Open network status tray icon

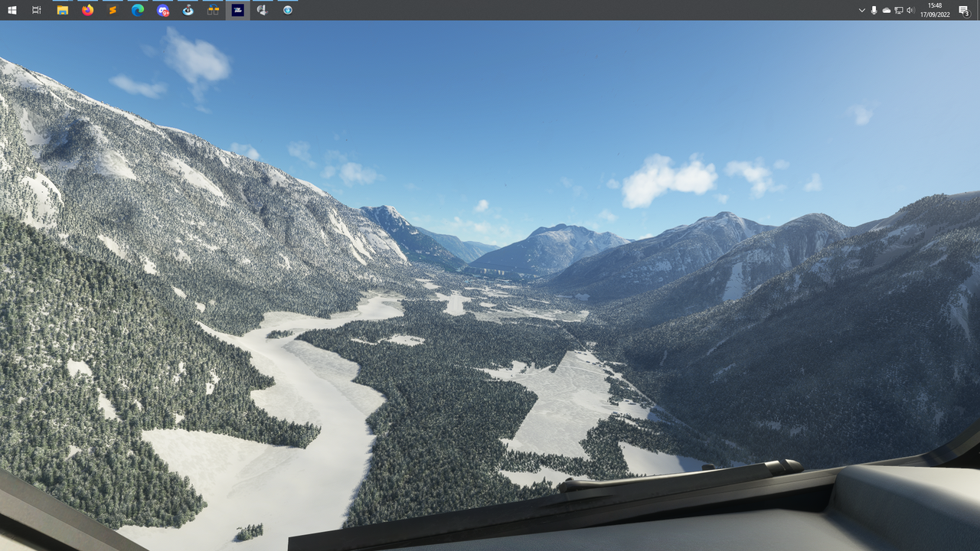tap(898, 10)
